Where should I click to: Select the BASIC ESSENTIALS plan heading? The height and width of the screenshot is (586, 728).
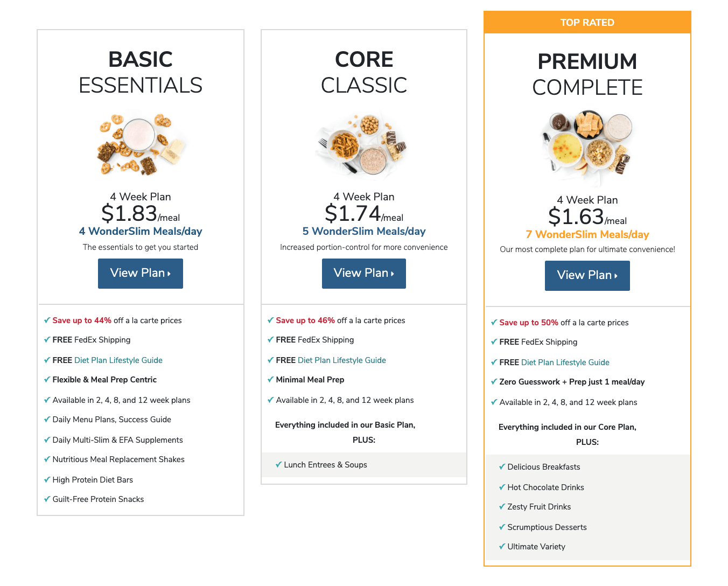(x=141, y=73)
